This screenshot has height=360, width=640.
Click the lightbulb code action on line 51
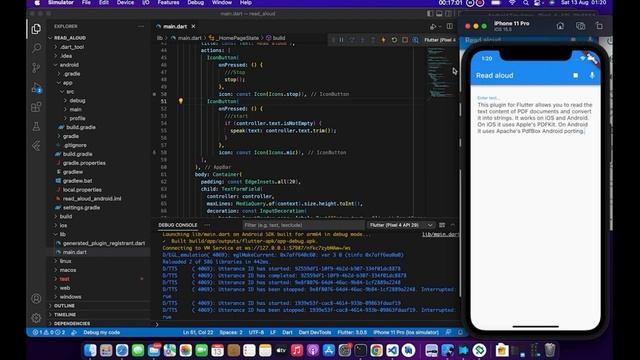pyautogui.click(x=181, y=101)
